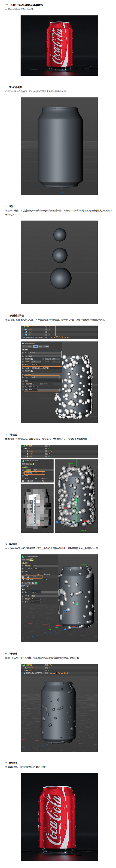Open the 实例模式 实例 dropdown

(x=36, y=361)
